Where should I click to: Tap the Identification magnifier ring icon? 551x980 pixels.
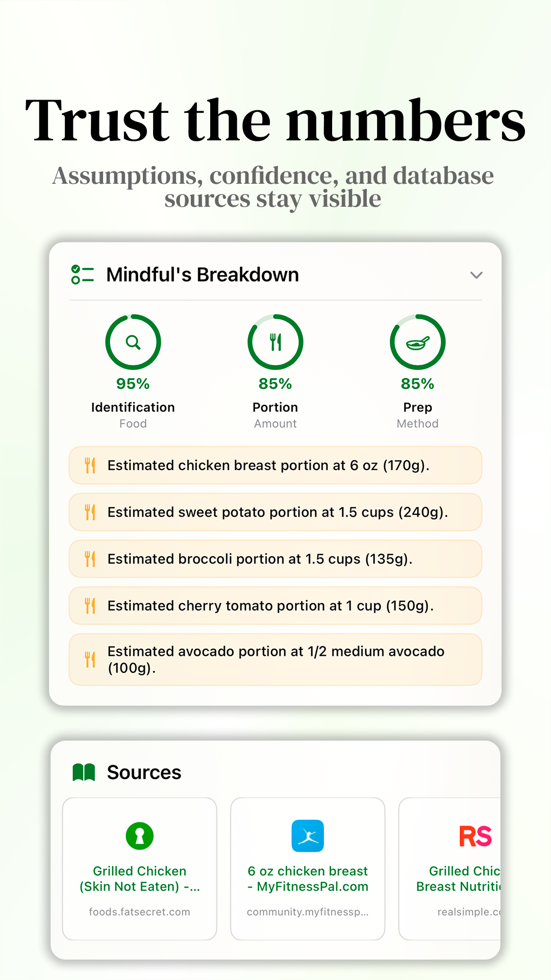(133, 342)
